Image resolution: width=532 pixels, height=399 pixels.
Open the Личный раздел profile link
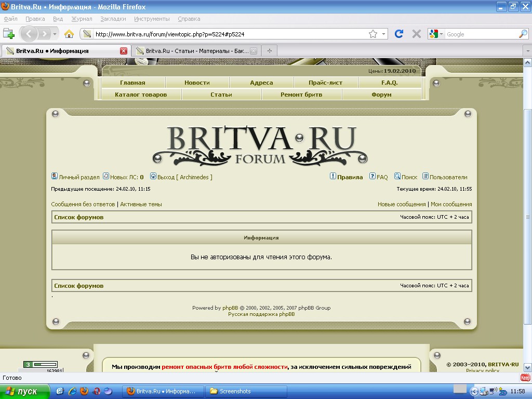pyautogui.click(x=78, y=177)
